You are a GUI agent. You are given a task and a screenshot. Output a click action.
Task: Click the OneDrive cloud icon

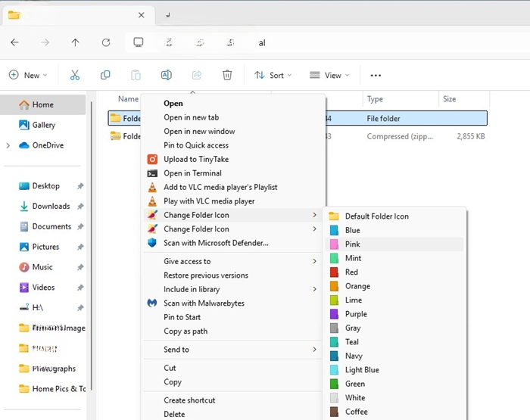coord(24,145)
